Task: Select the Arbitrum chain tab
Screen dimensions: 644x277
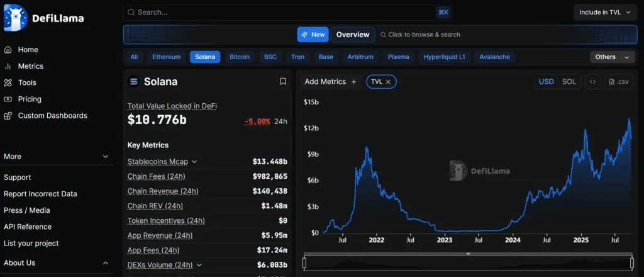Action: point(360,57)
